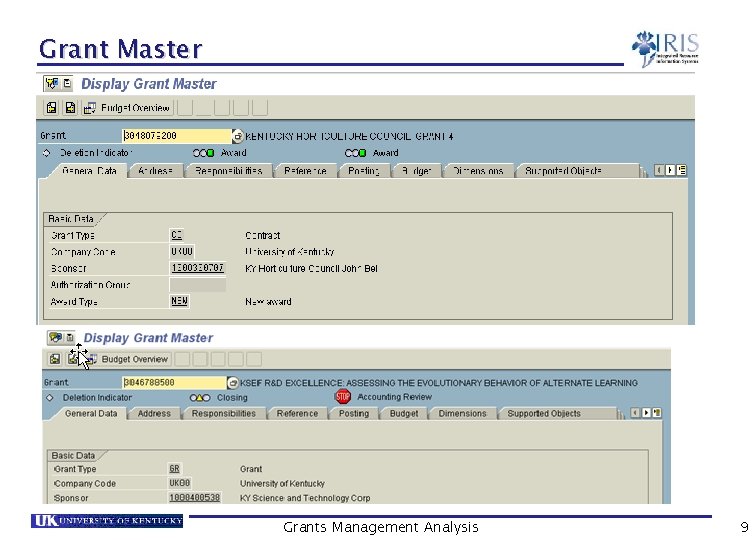Viewport: 756px width, 540px height.
Task: Click the UK University of Kentucky logo
Action: click(107, 521)
